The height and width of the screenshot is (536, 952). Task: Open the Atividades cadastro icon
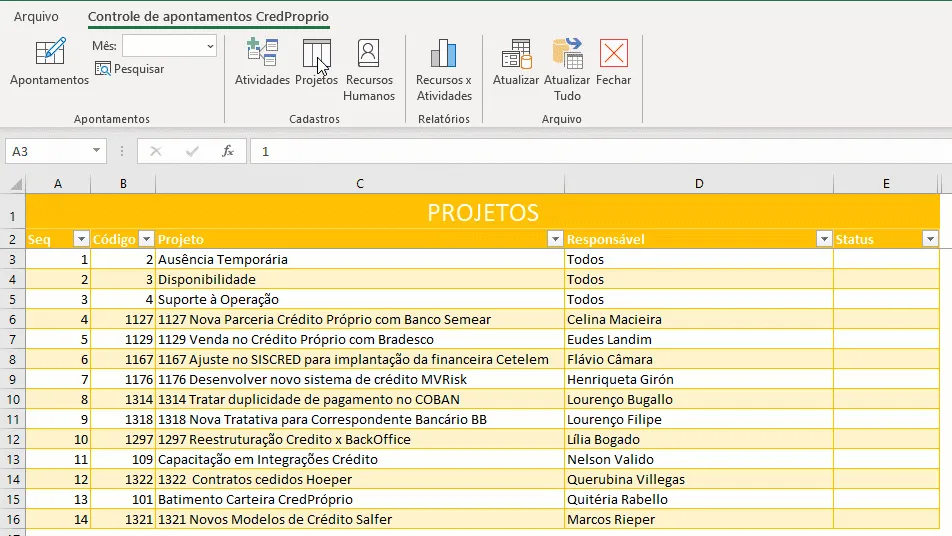point(262,52)
